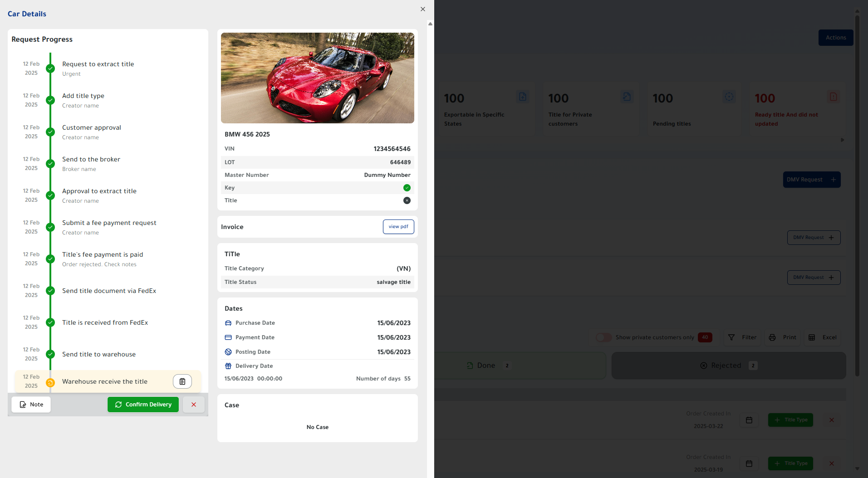The image size is (868, 478).
Task: Open the Note button
Action: (x=31, y=405)
